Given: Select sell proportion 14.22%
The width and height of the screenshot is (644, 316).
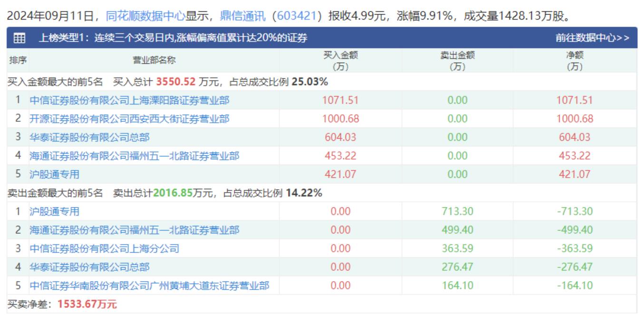Looking at the screenshot, I should (x=304, y=193).
